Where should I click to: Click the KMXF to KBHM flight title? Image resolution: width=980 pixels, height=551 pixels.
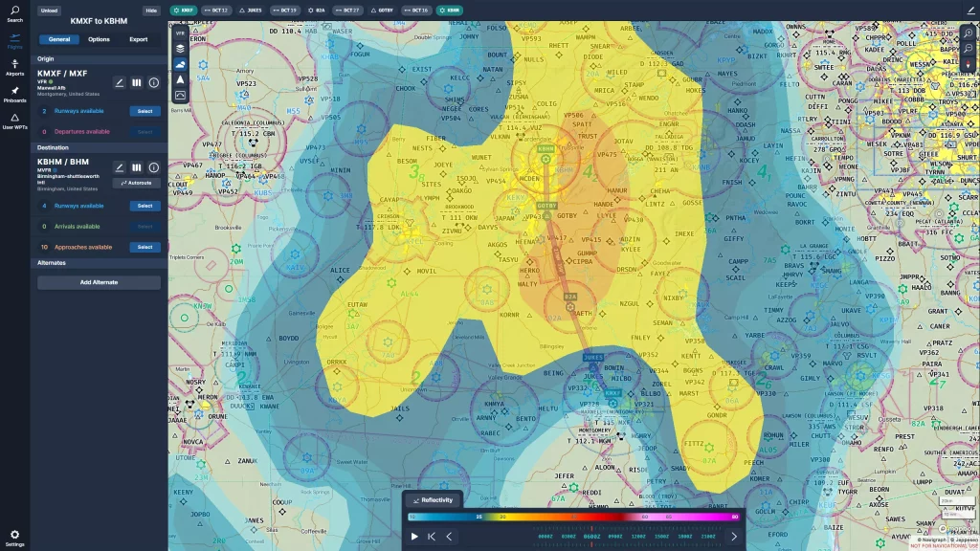(99, 21)
